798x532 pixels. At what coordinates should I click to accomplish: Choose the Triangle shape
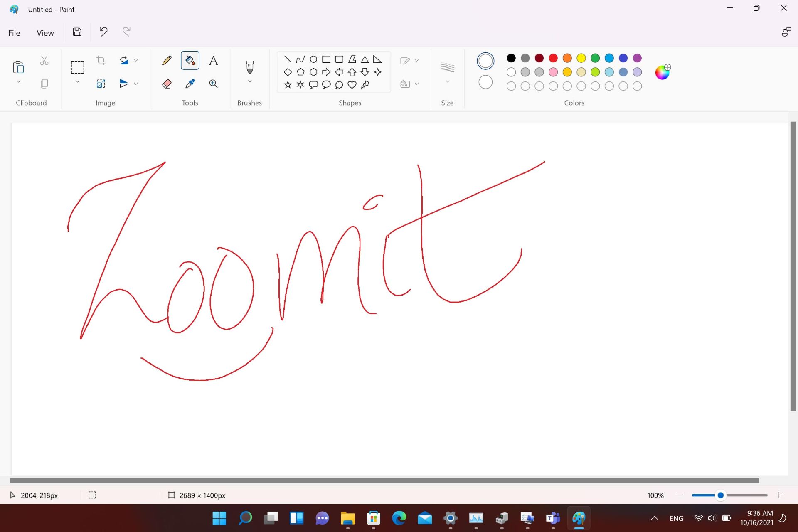pos(365,59)
